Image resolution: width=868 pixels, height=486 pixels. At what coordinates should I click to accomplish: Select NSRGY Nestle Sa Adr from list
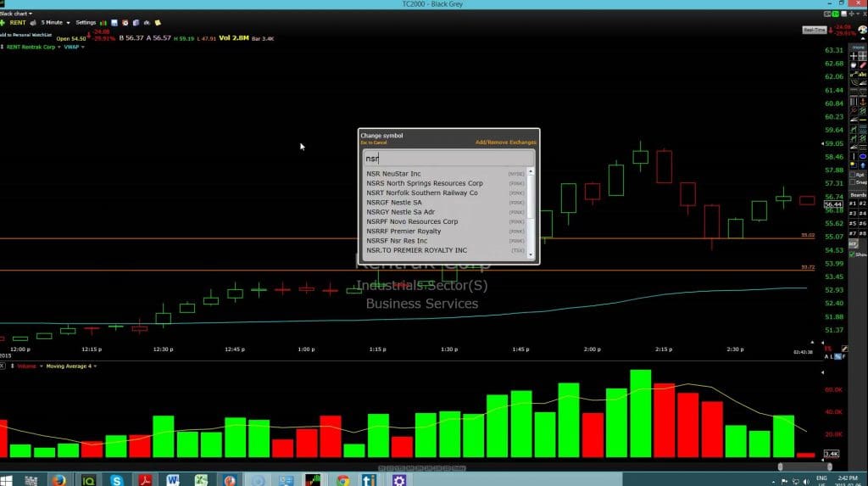tap(445, 212)
